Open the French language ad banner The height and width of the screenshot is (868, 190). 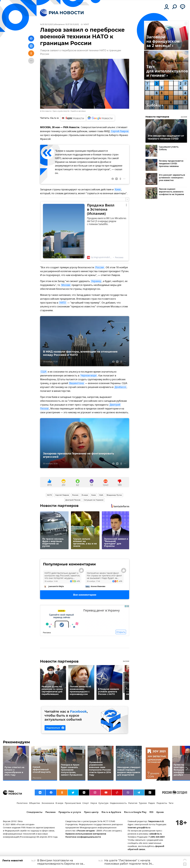point(166,35)
